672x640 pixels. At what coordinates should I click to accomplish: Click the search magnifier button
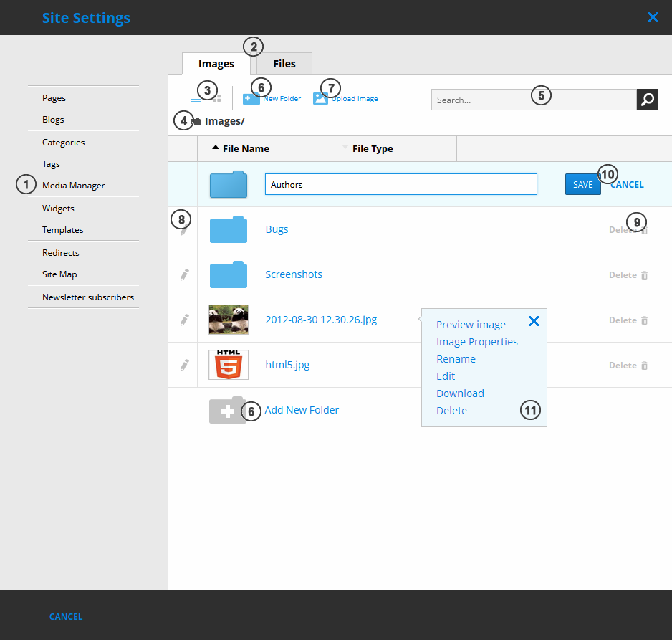point(647,100)
